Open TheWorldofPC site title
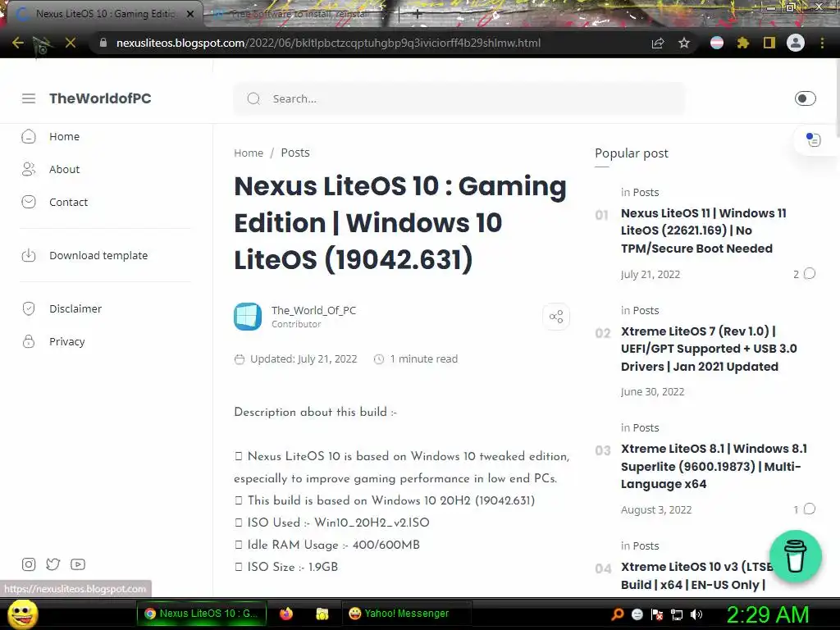Image resolution: width=840 pixels, height=630 pixels. (100, 98)
